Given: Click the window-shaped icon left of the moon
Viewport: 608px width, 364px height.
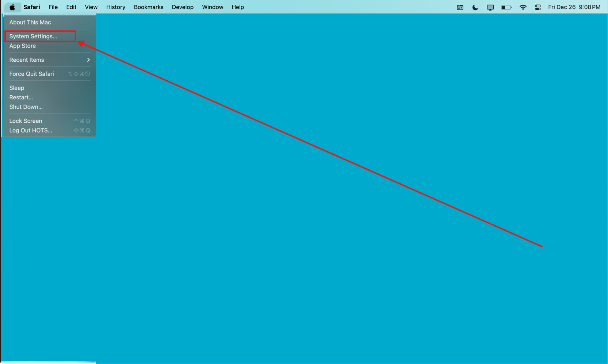Looking at the screenshot, I should [460, 7].
